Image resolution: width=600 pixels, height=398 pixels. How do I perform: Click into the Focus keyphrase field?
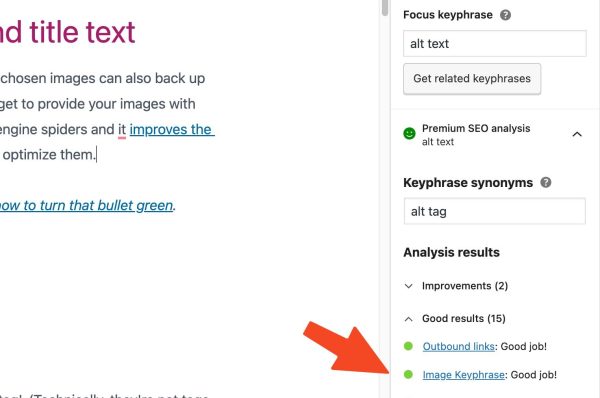click(494, 44)
